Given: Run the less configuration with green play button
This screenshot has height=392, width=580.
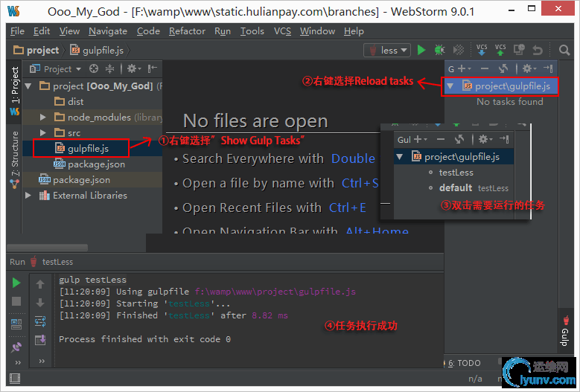Looking at the screenshot, I should (421, 51).
